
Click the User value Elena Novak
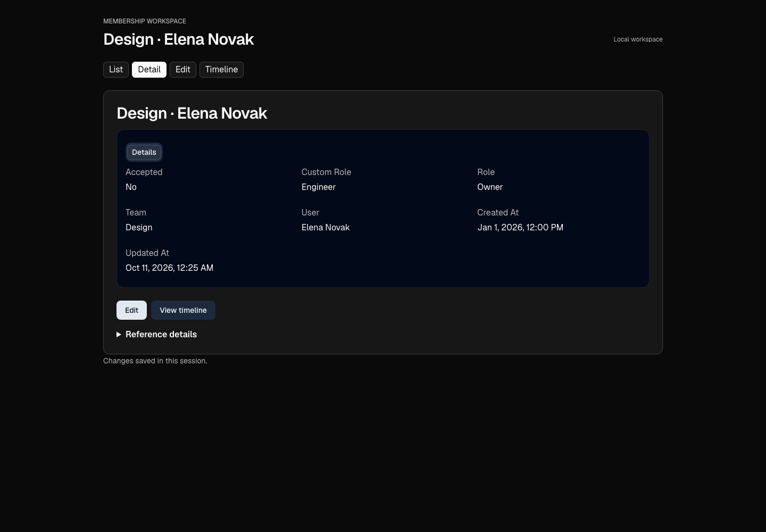point(326,228)
